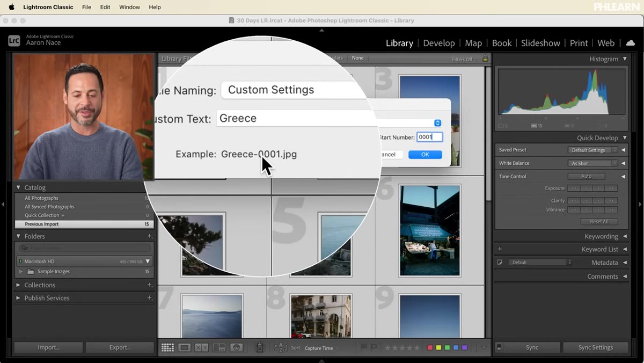Add Publish Services connection with plus
The height and width of the screenshot is (363, 644).
[x=150, y=298]
